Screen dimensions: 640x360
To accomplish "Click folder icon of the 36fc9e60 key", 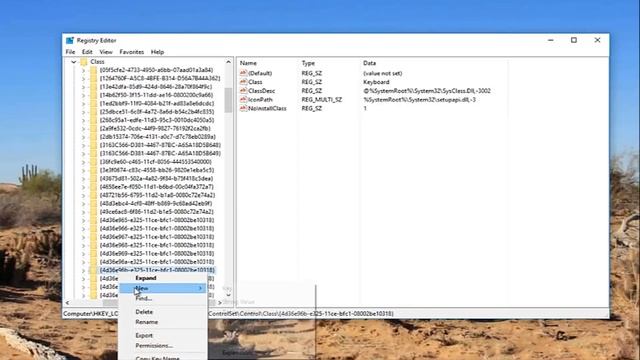I will [x=93, y=162].
